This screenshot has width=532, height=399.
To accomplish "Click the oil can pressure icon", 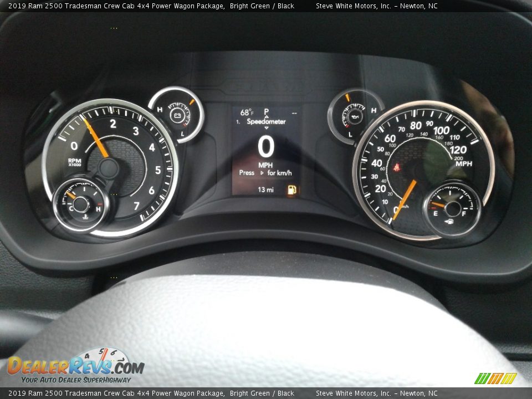I will coord(353,117).
